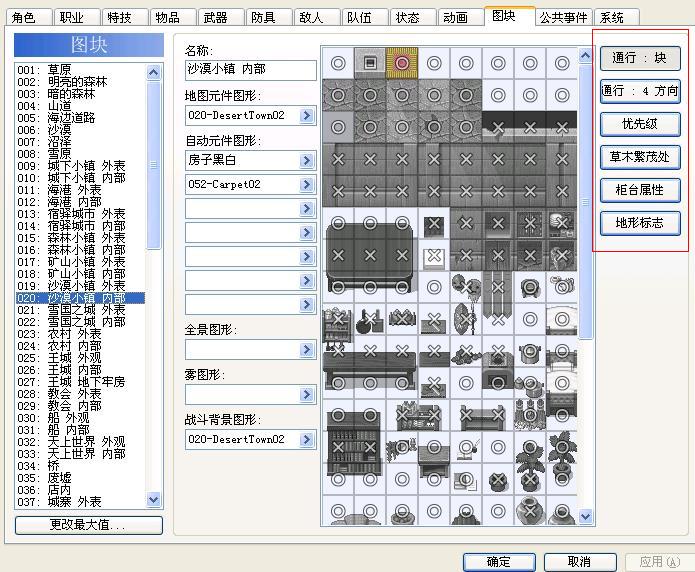Image resolution: width=695 pixels, height=572 pixels.
Task: Select tileset 013: 宿驿城市 外表
Action: (81, 214)
